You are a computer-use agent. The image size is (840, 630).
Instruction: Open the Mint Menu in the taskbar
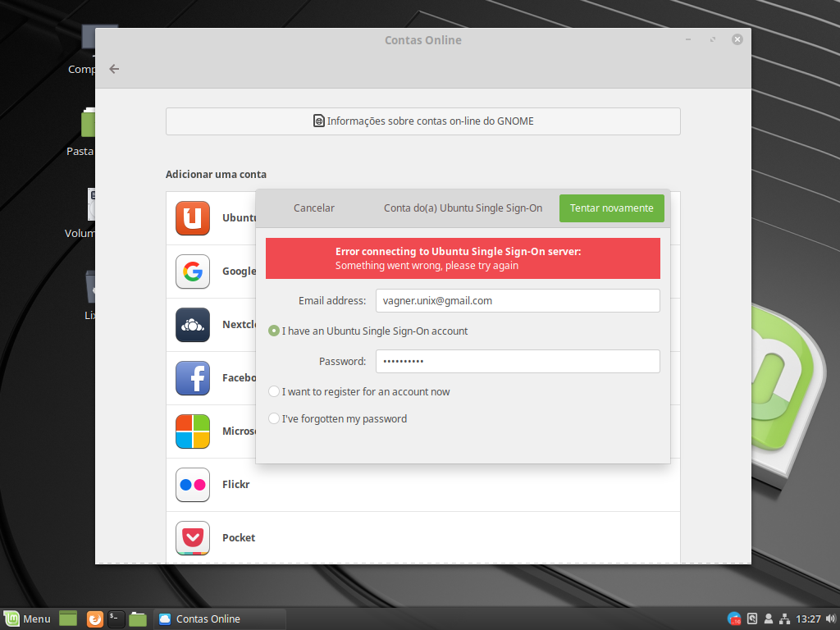click(x=27, y=619)
